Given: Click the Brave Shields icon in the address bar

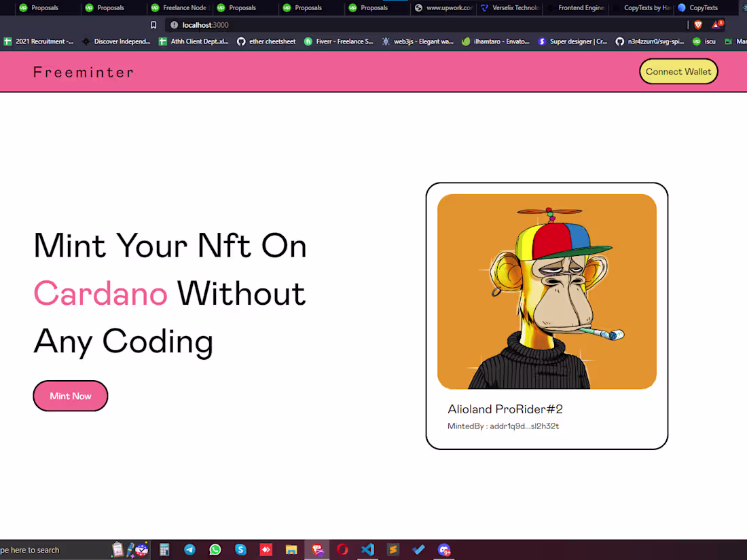Looking at the screenshot, I should 698,24.
